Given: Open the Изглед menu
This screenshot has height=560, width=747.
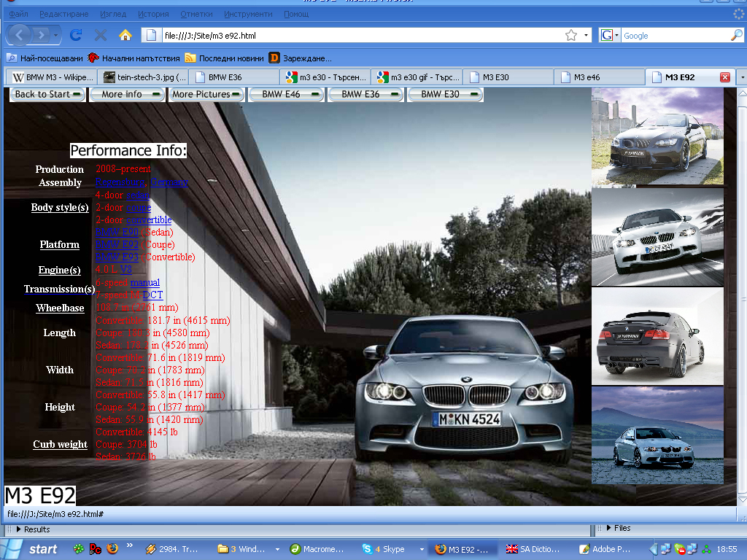Looking at the screenshot, I should point(113,14).
